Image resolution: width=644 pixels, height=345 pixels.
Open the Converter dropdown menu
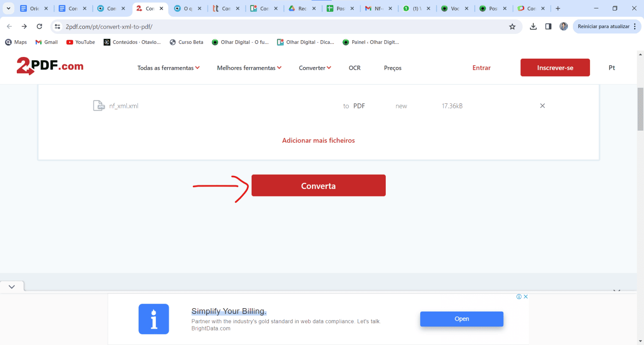click(x=314, y=67)
